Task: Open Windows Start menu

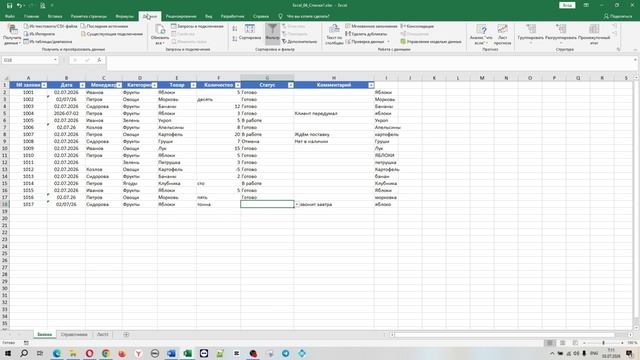Action: tap(7, 353)
